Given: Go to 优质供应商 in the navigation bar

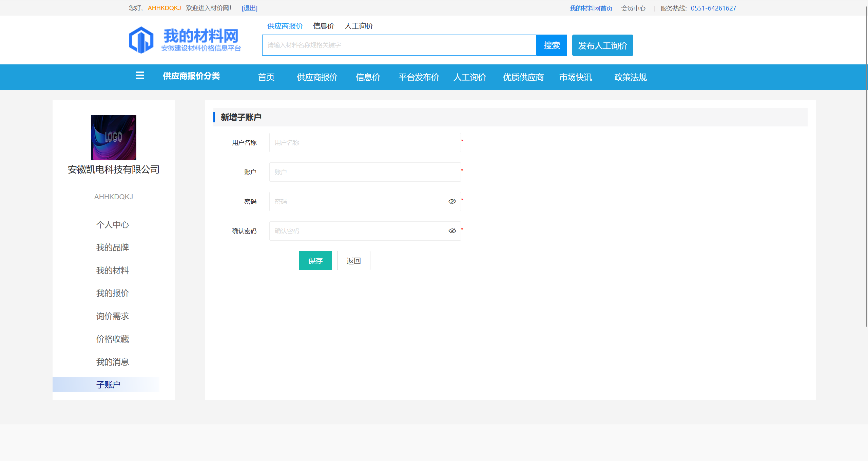Looking at the screenshot, I should pyautogui.click(x=523, y=77).
